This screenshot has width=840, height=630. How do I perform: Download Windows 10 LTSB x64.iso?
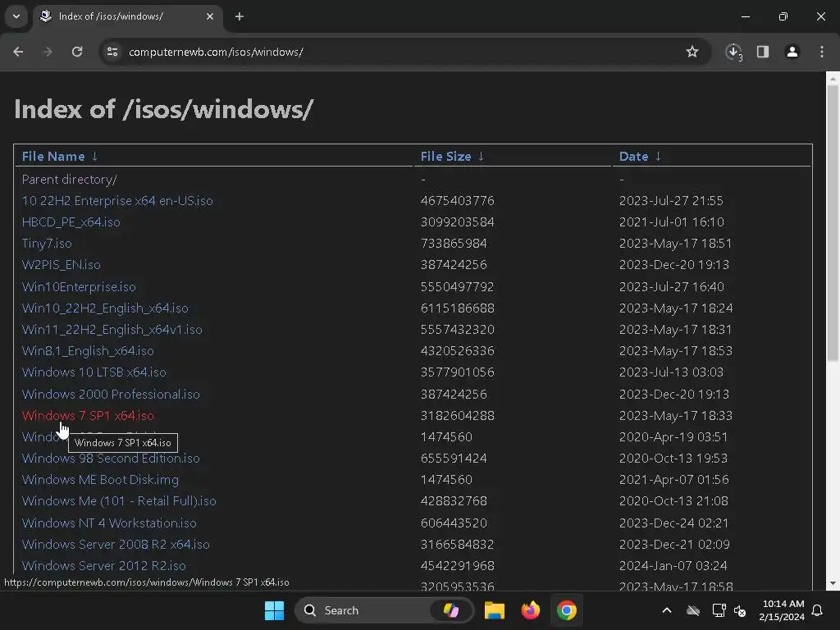pyautogui.click(x=94, y=372)
